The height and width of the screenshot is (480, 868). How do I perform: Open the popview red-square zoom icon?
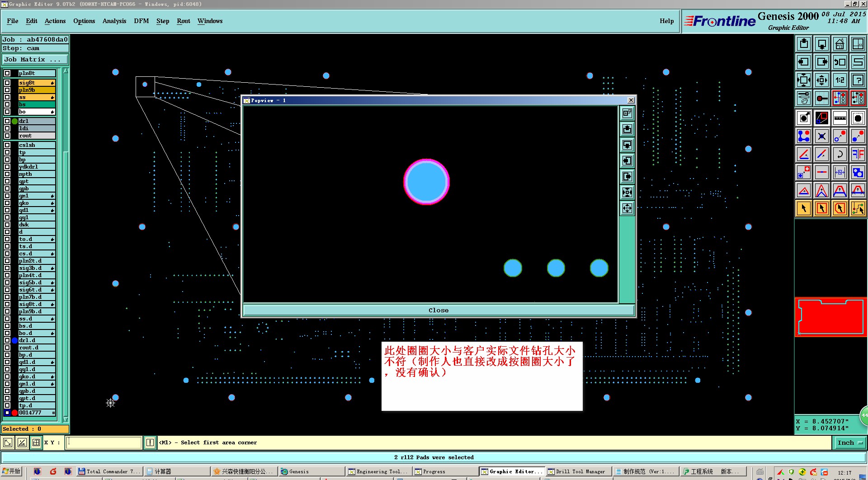click(822, 118)
